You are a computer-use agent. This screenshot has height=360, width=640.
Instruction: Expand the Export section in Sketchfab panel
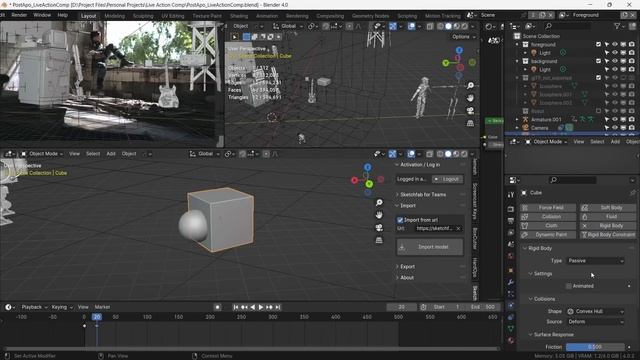(407, 267)
